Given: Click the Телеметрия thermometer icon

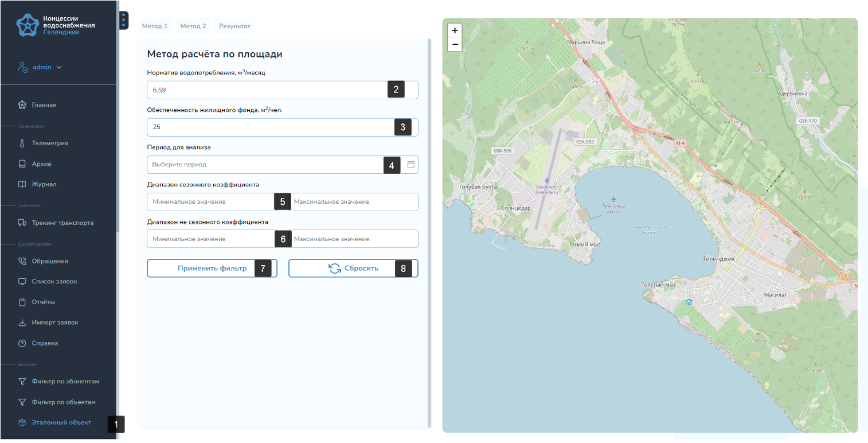Looking at the screenshot, I should click(22, 143).
